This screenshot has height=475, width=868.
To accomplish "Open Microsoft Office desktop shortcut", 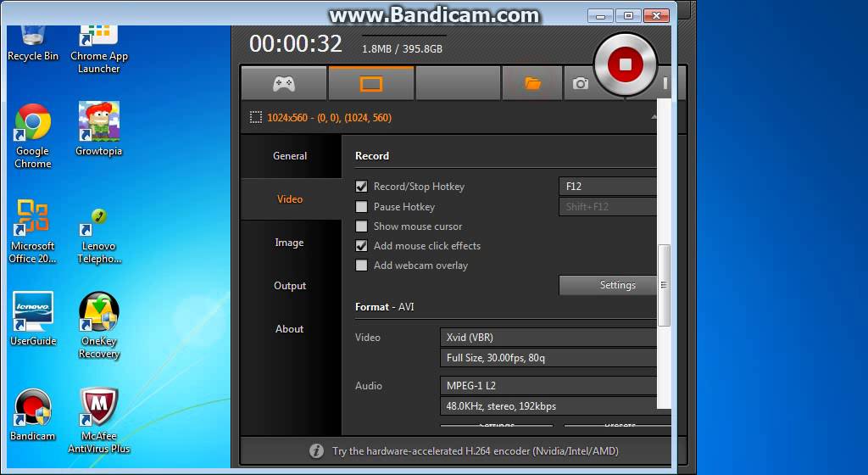I will tap(33, 232).
